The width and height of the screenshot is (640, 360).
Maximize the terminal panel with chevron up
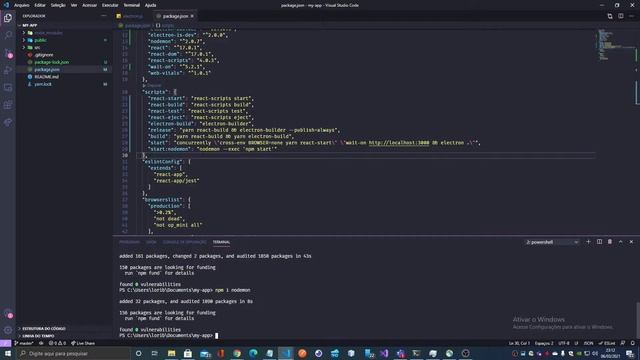coord(620,242)
